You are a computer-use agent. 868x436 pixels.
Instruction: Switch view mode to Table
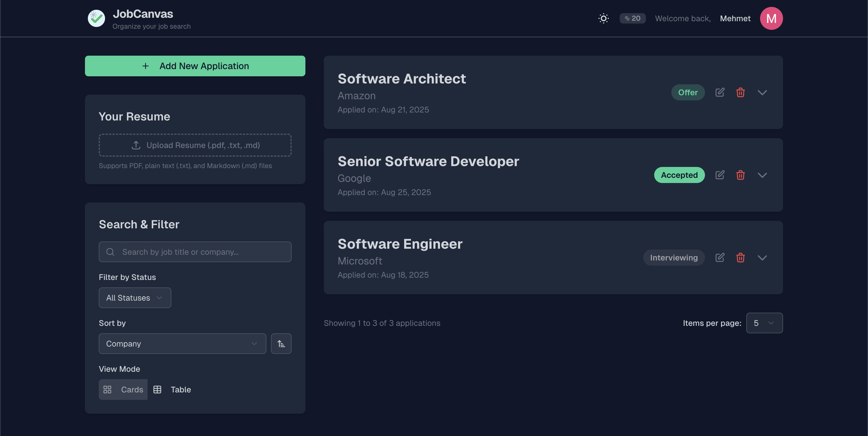pos(172,390)
